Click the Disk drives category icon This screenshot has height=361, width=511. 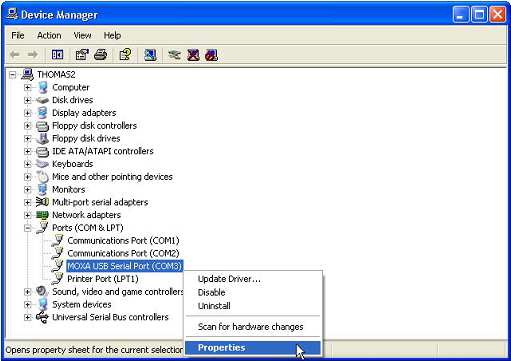42,100
